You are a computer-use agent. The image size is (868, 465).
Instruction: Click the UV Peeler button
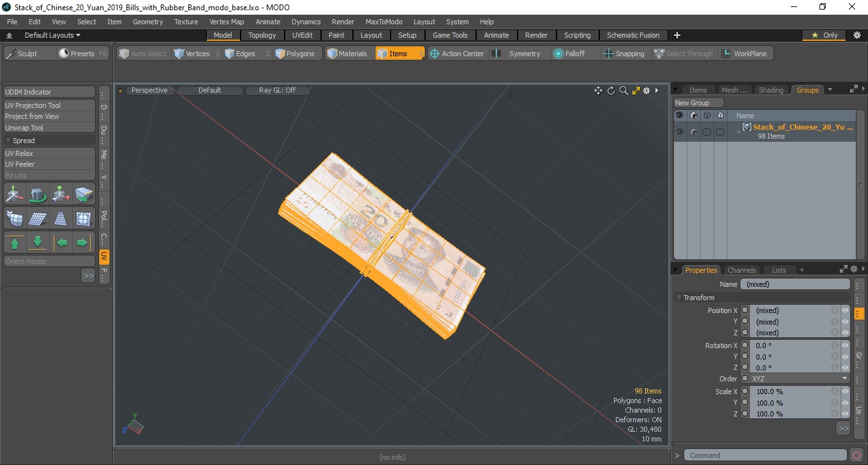[x=50, y=164]
